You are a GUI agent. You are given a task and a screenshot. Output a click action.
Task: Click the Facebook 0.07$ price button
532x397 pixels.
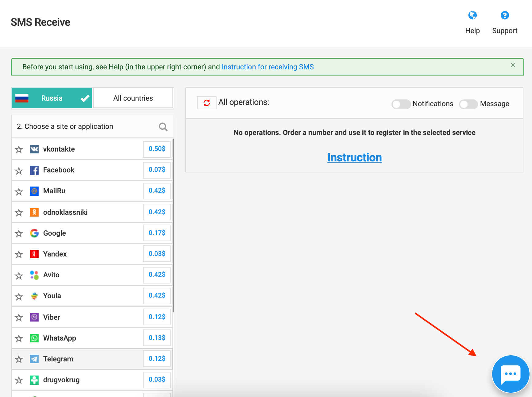click(157, 170)
